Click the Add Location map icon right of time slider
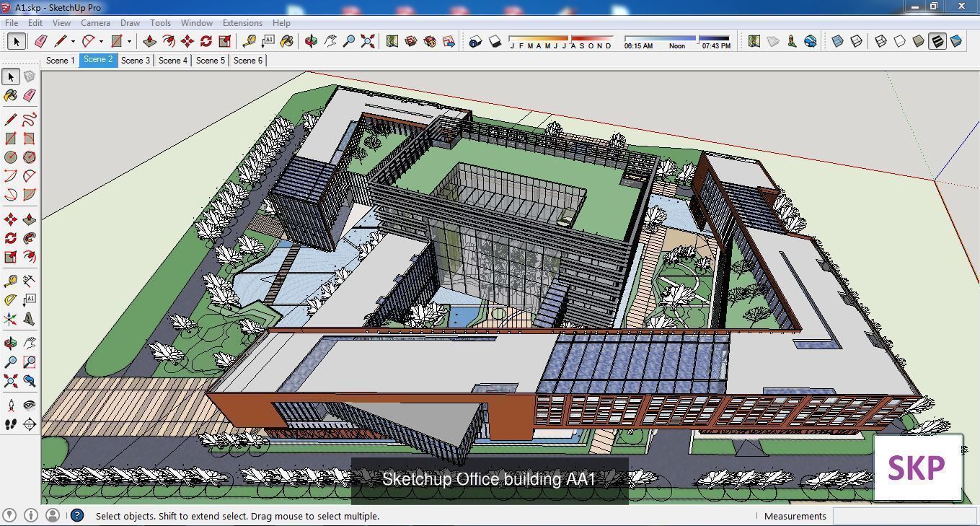980x526 pixels. [754, 41]
